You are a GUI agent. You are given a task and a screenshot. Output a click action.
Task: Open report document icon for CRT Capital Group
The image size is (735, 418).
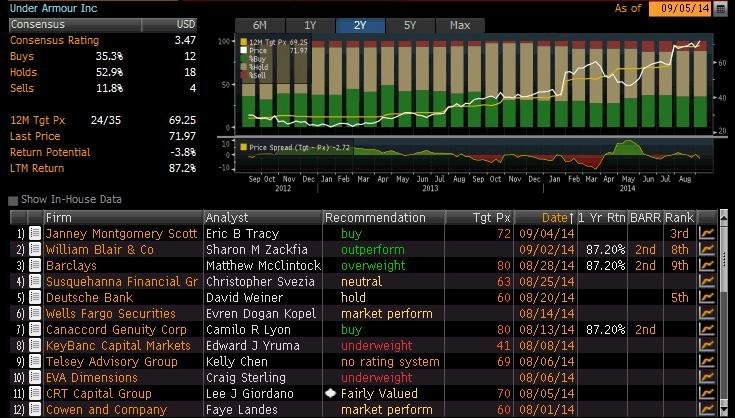click(x=35, y=393)
